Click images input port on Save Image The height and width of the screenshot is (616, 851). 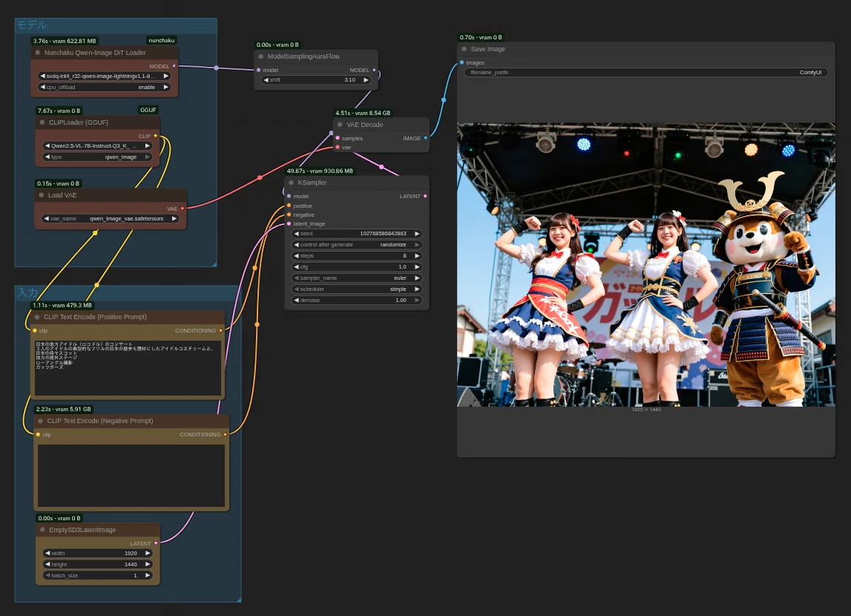pos(462,62)
